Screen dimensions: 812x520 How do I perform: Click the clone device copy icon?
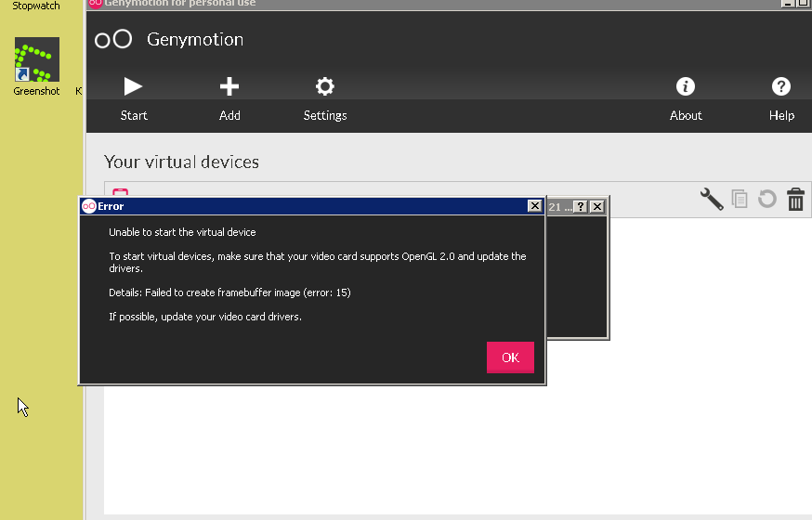740,200
